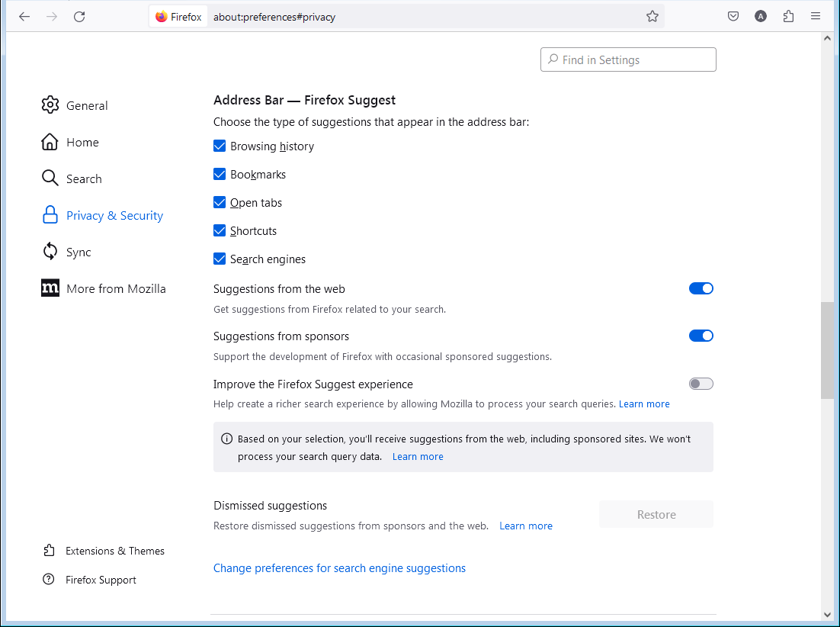Click the Restore dismissed suggestions button
840x627 pixels.
(x=656, y=514)
